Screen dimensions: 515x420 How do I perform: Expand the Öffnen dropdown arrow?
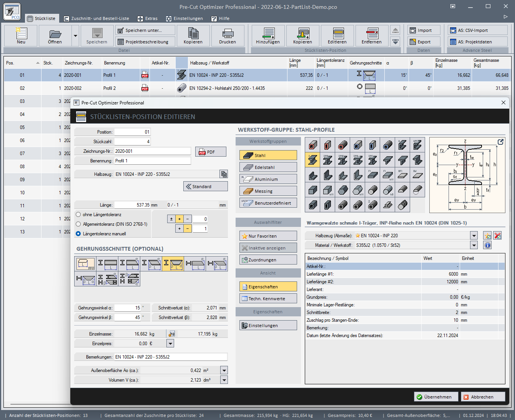[75, 36]
